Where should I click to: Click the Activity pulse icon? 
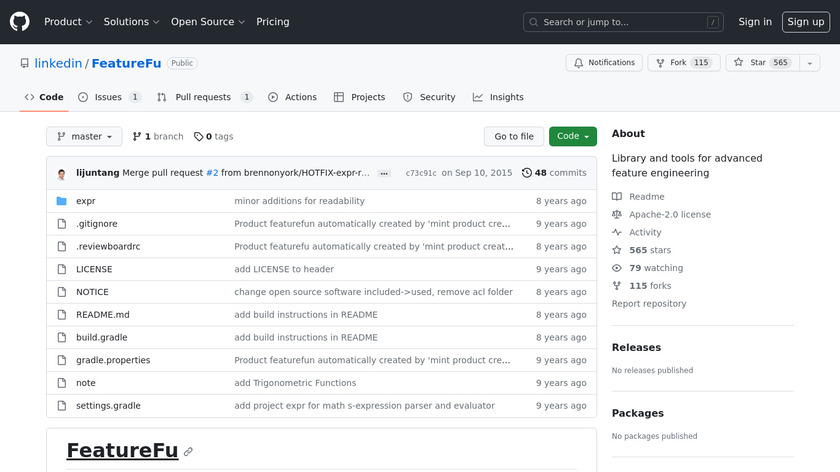(617, 232)
